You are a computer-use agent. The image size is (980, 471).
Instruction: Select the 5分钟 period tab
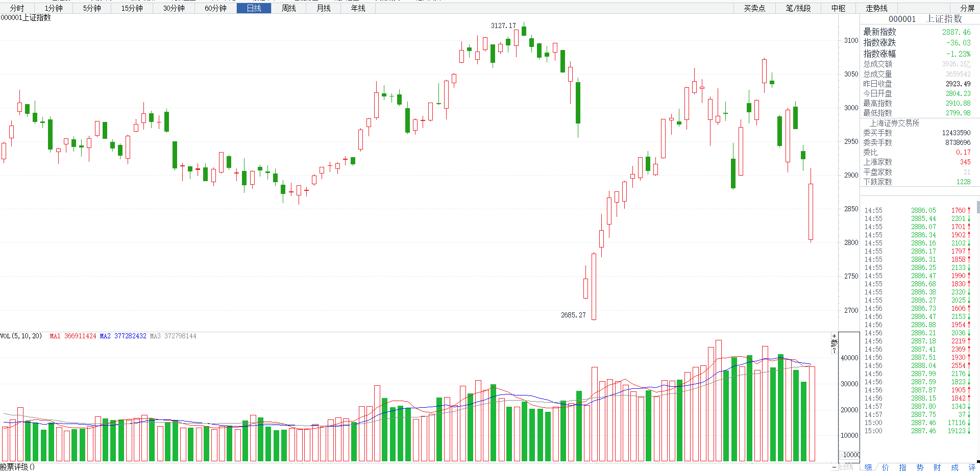tap(92, 8)
